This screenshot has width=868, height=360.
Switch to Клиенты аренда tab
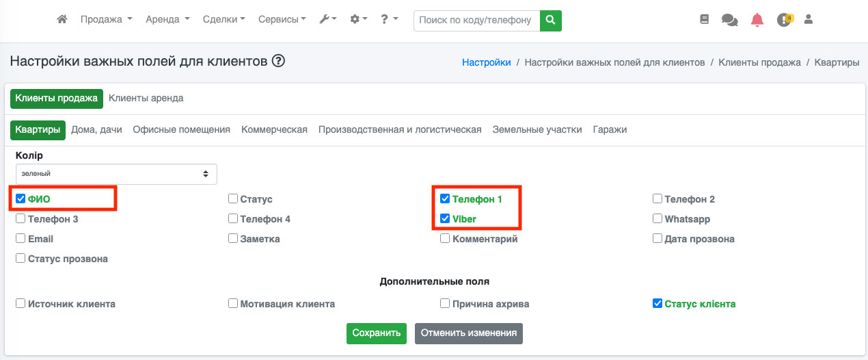click(146, 98)
